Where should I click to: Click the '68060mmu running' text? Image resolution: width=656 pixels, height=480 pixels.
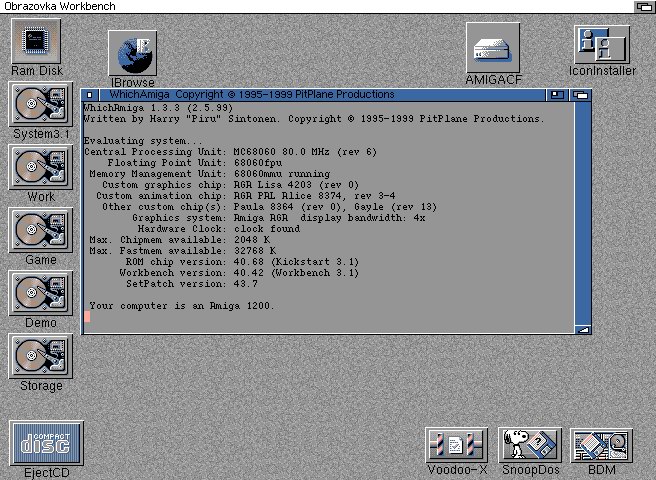coord(282,174)
